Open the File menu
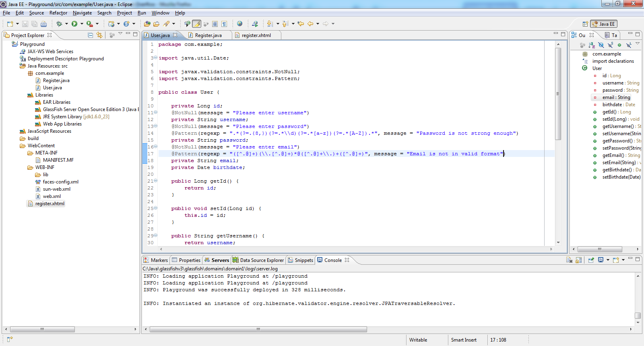 click(x=6, y=13)
